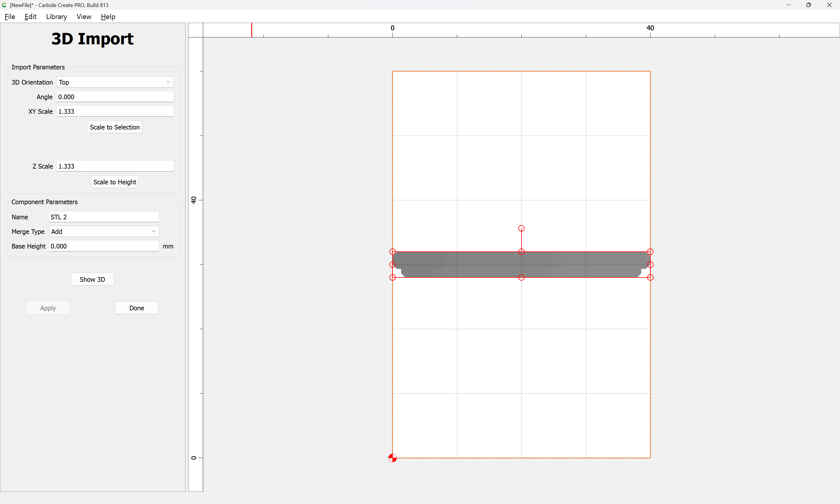Click the top-left resize handle of the model
The width and height of the screenshot is (840, 504).
(x=393, y=252)
